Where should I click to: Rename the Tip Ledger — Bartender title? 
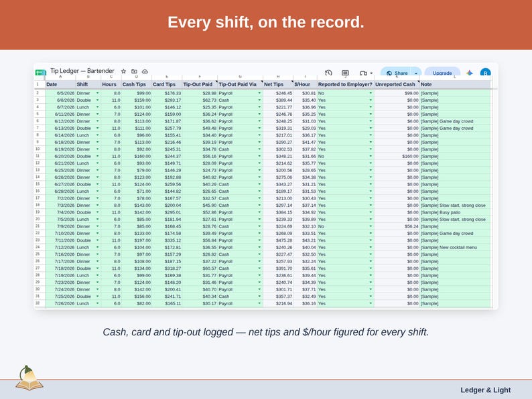tap(82, 71)
